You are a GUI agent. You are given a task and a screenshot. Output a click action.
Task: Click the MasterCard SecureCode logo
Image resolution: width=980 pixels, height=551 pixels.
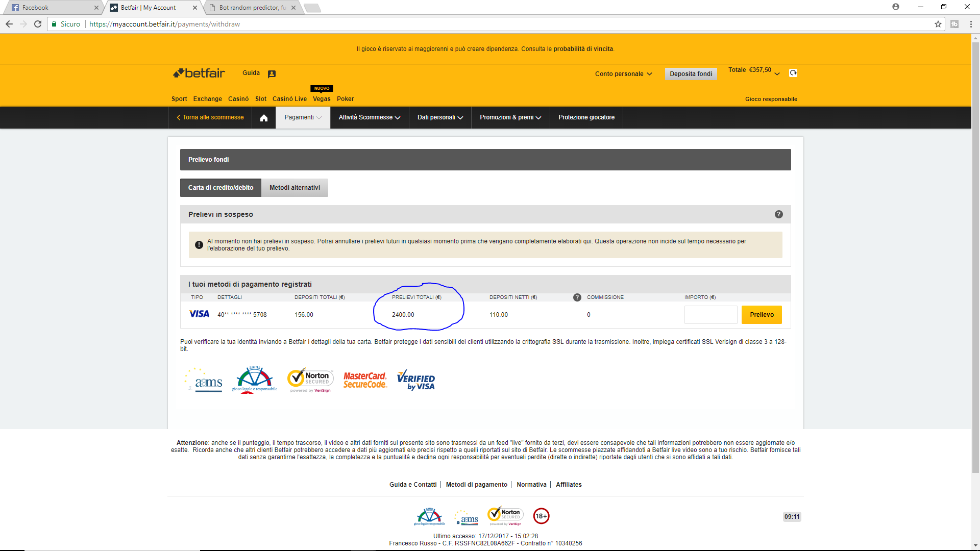365,380
